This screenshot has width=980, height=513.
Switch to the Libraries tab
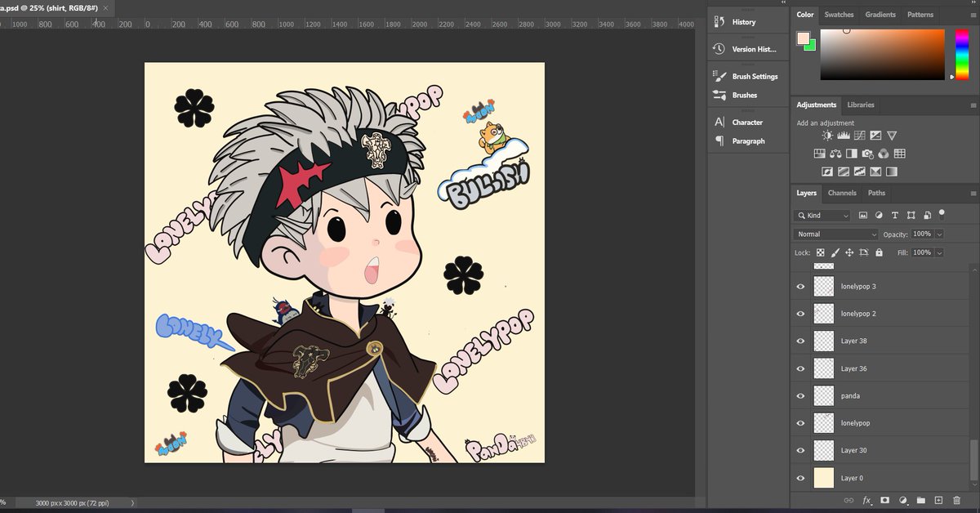861,105
